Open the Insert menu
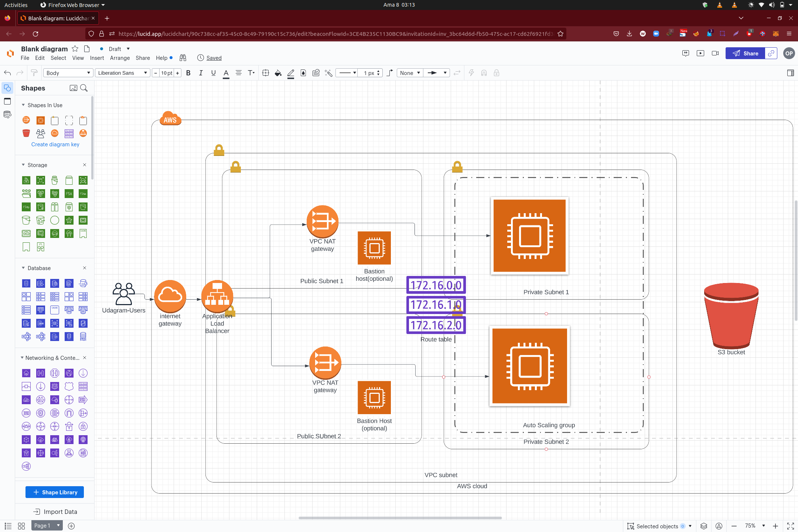Screen dimensions: 798x532 [x=97, y=58]
